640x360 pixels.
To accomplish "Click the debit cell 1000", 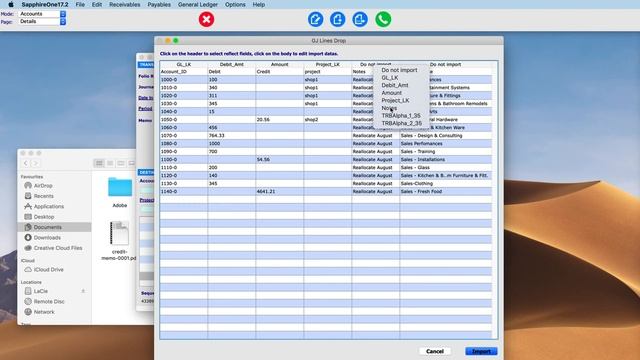I will (x=231, y=144).
